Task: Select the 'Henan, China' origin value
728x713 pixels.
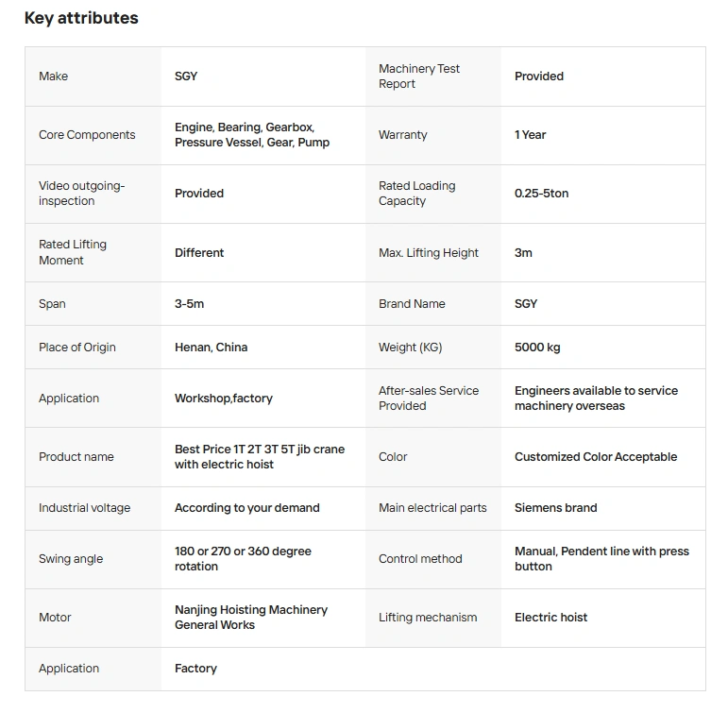Action: 211,348
